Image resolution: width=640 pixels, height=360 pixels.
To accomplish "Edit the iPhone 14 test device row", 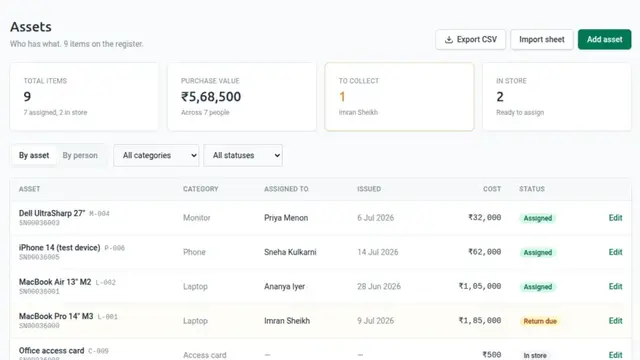I will pyautogui.click(x=615, y=252).
